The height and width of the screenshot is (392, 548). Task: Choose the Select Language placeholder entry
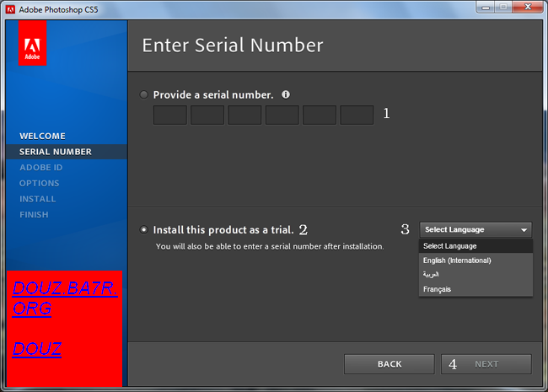click(475, 246)
